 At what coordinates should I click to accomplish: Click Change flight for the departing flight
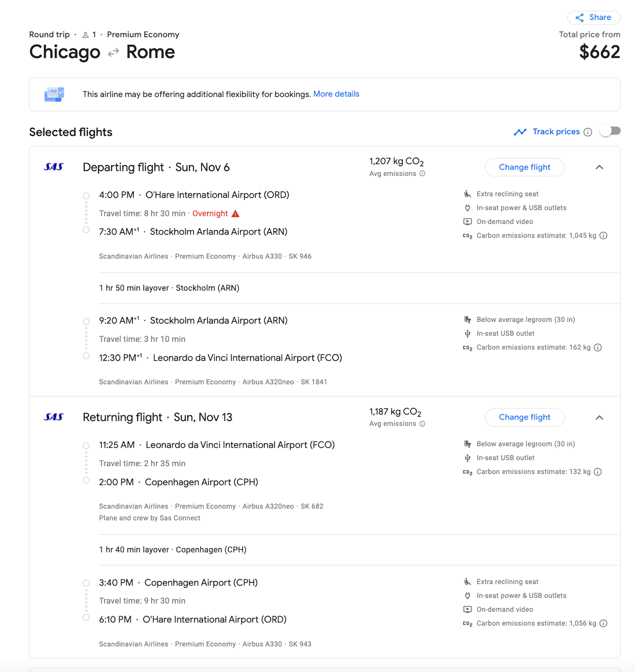pos(524,167)
